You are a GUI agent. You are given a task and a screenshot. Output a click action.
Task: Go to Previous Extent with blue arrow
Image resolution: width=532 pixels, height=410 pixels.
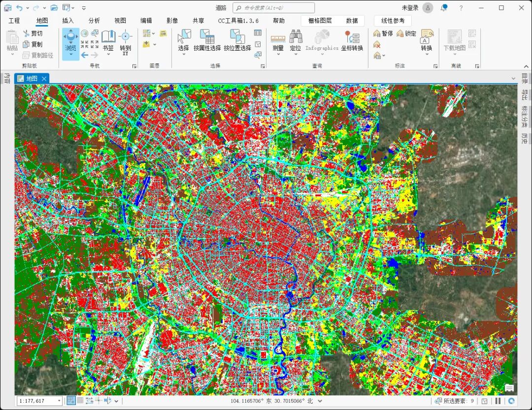click(85, 55)
